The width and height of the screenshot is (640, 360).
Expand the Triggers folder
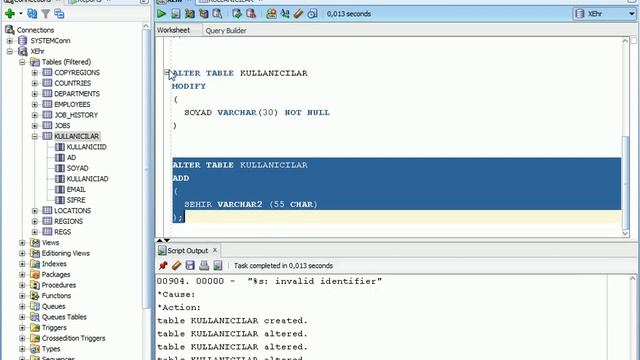tap(22, 327)
